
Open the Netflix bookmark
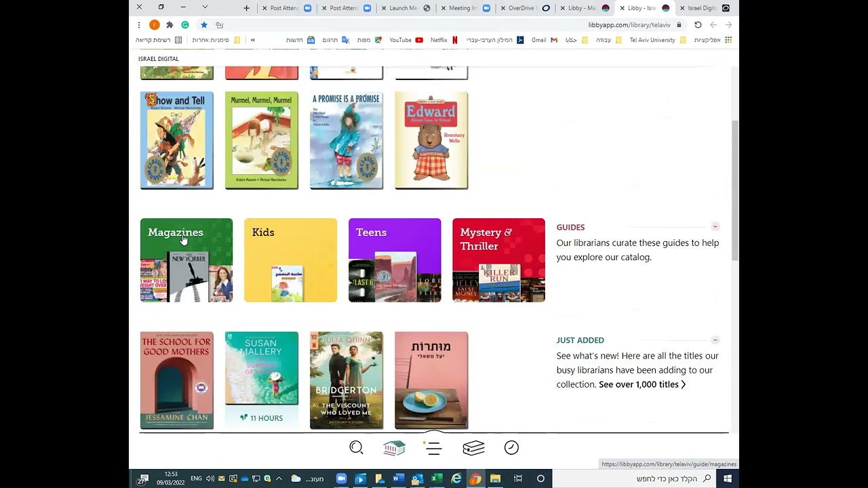tap(444, 40)
